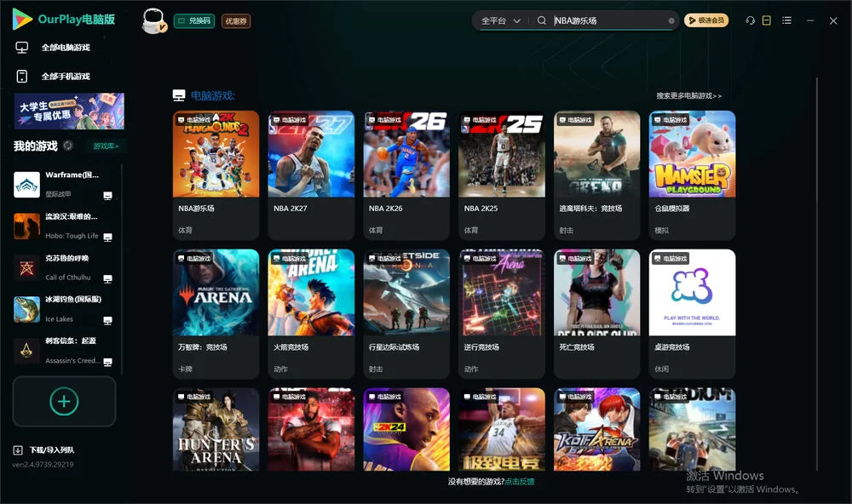
Task: Open the NBA 2K26 game card
Action: pos(406,175)
